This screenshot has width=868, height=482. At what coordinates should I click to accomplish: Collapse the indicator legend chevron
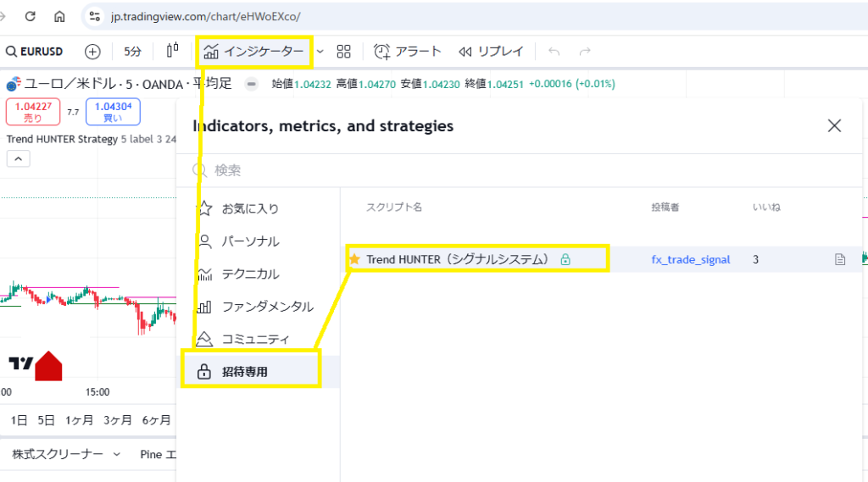click(19, 158)
